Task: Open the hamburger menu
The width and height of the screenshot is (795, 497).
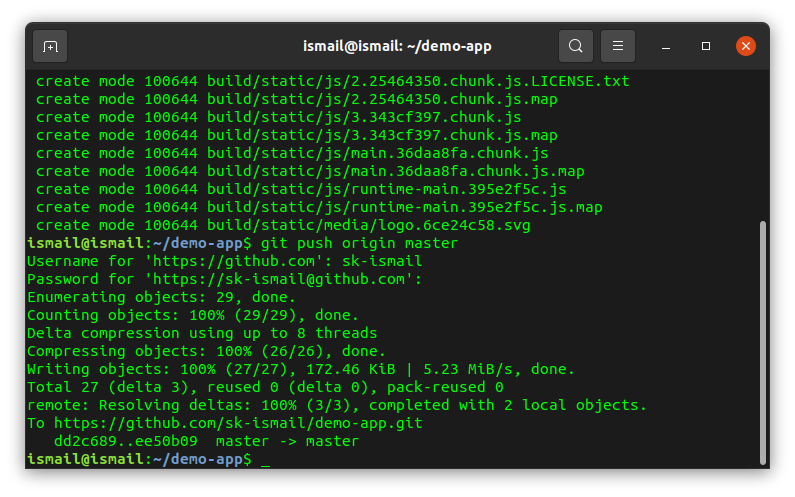Action: [618, 46]
